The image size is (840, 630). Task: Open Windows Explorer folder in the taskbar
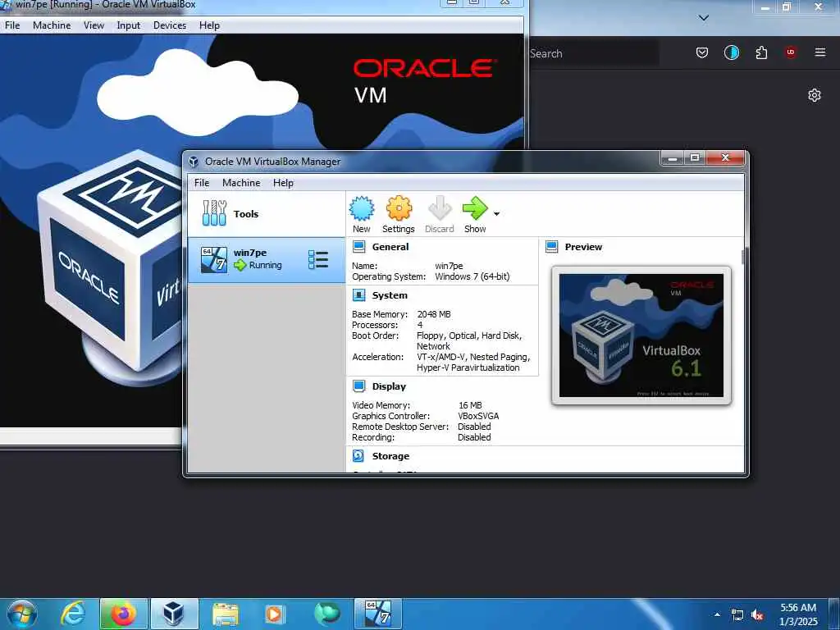coord(226,614)
